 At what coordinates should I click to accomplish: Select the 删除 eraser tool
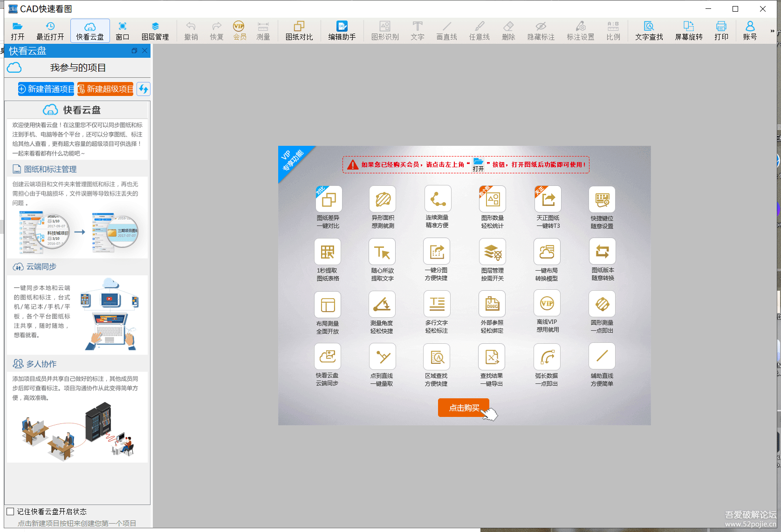(508, 31)
